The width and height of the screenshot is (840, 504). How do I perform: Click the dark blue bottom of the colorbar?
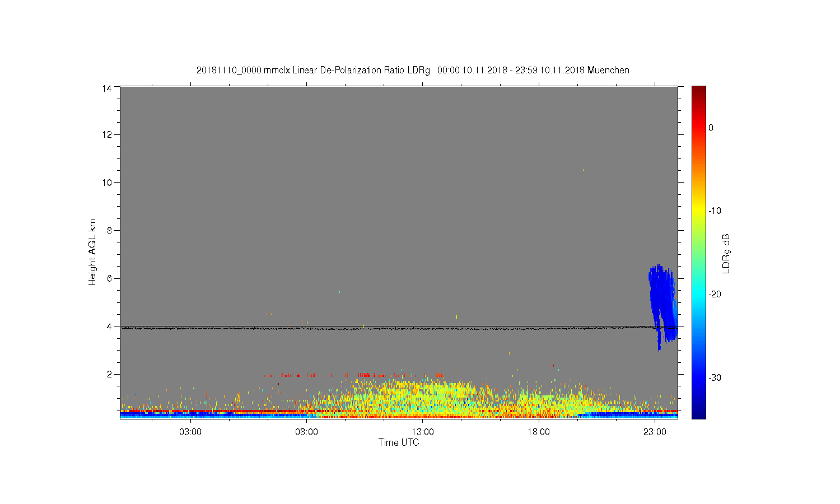pos(698,412)
